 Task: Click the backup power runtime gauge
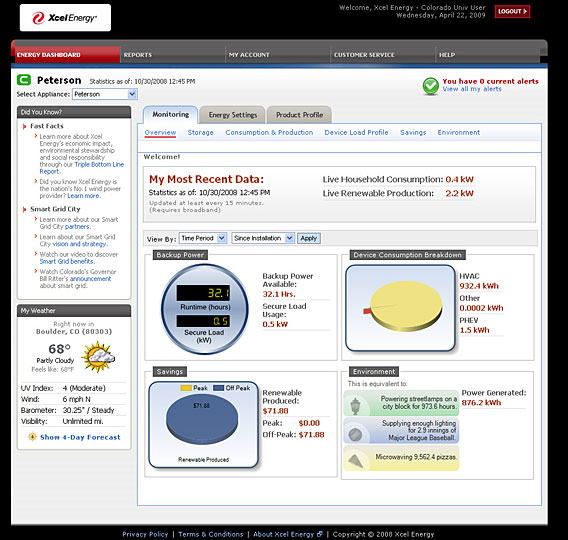[205, 309]
